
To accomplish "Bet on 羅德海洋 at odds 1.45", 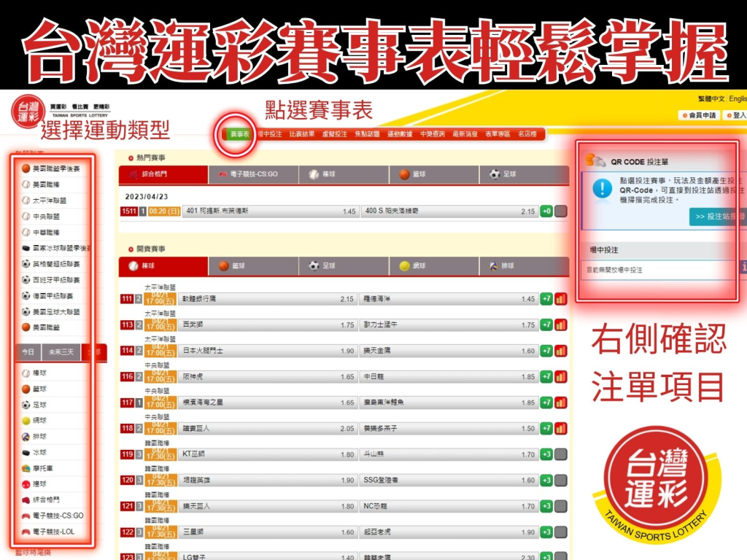I will 449,299.
